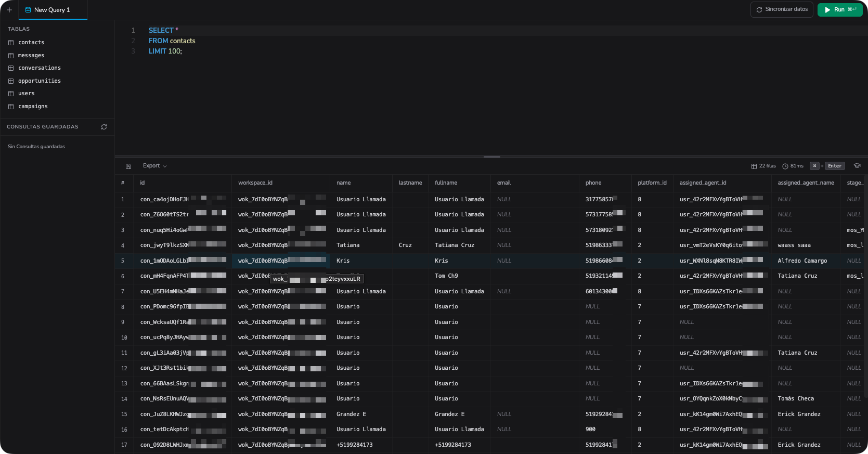Click the agent id cell starting usr_OYQqnkZoX0kNbyC
The width and height of the screenshot is (868, 454).
click(722, 399)
